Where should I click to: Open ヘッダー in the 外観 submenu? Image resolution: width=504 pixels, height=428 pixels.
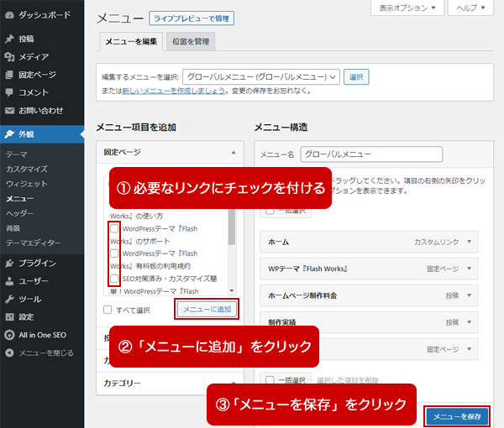(x=20, y=213)
